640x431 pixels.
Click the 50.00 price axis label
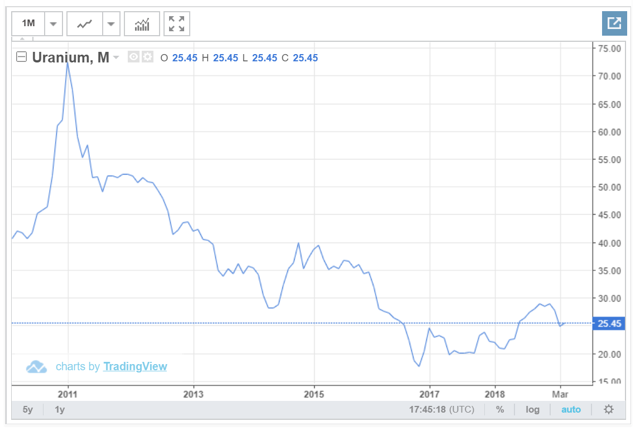coord(609,187)
